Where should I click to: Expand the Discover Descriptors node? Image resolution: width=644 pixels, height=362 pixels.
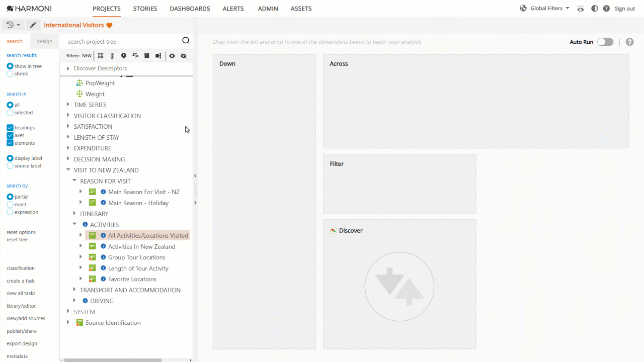click(x=68, y=68)
